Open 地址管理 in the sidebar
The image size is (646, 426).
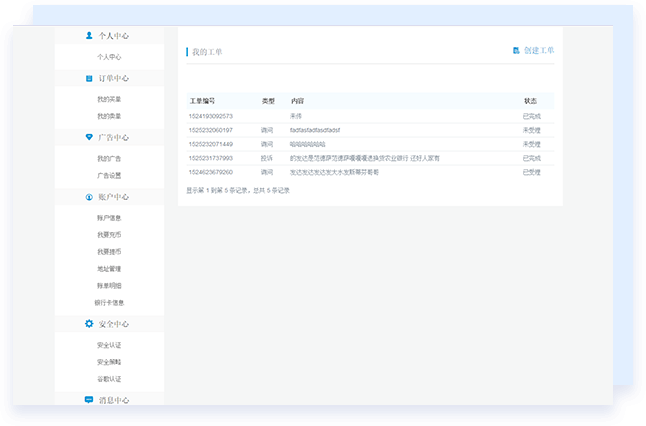tap(109, 269)
